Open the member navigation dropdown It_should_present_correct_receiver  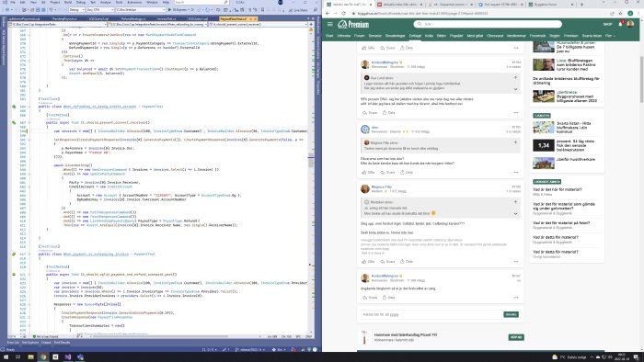[258, 25]
